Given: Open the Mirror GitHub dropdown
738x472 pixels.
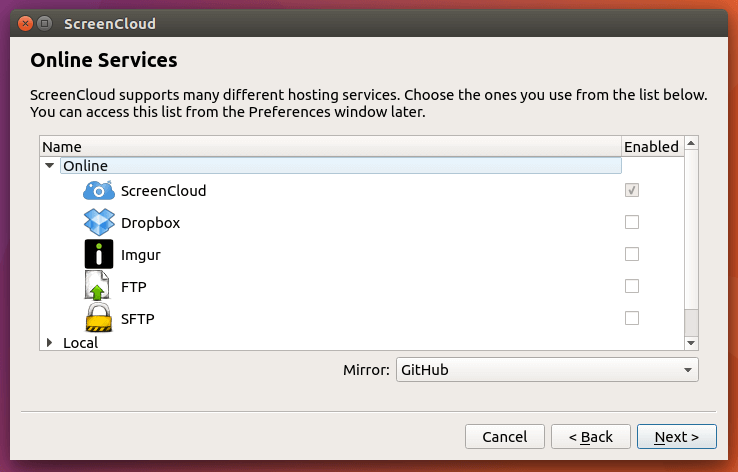Looking at the screenshot, I should point(546,370).
